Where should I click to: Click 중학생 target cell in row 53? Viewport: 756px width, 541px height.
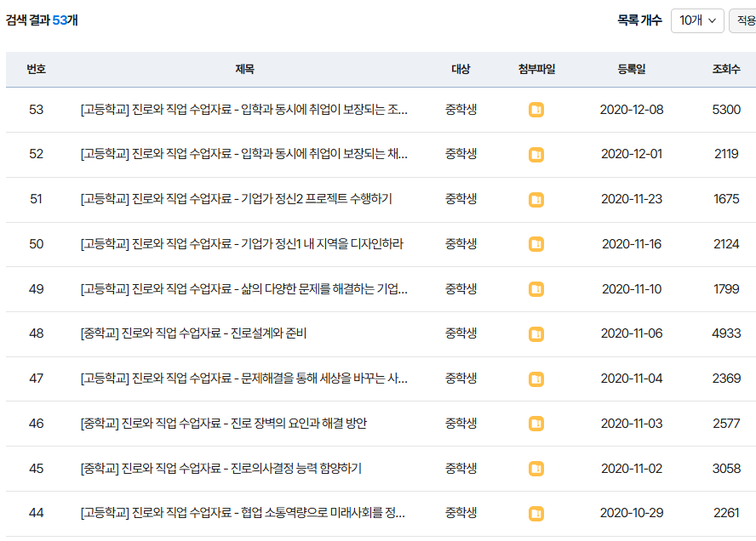461,110
